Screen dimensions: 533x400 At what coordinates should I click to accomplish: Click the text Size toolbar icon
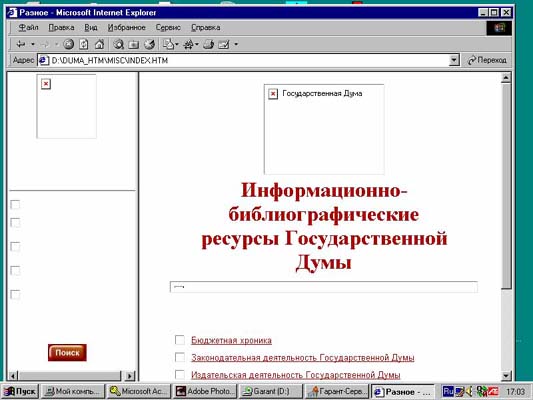pyautogui.click(x=189, y=44)
